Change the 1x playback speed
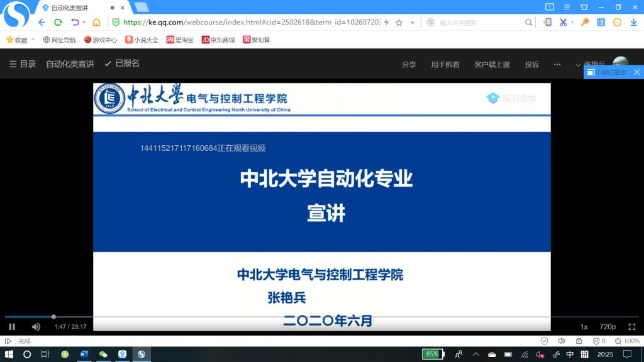The height and width of the screenshot is (362, 644). tap(584, 327)
